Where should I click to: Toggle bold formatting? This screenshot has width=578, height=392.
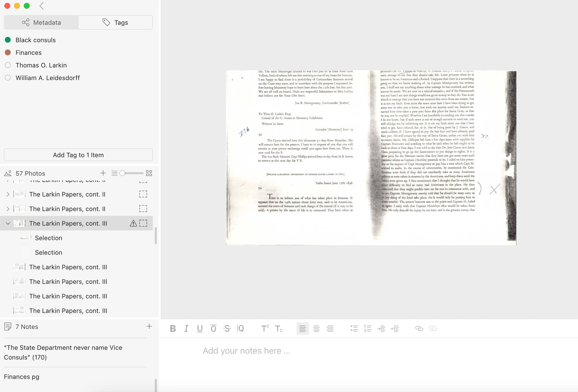pos(173,329)
